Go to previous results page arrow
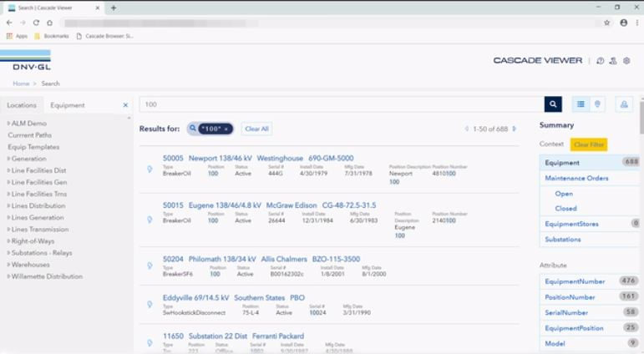644x354 pixels. click(x=467, y=129)
